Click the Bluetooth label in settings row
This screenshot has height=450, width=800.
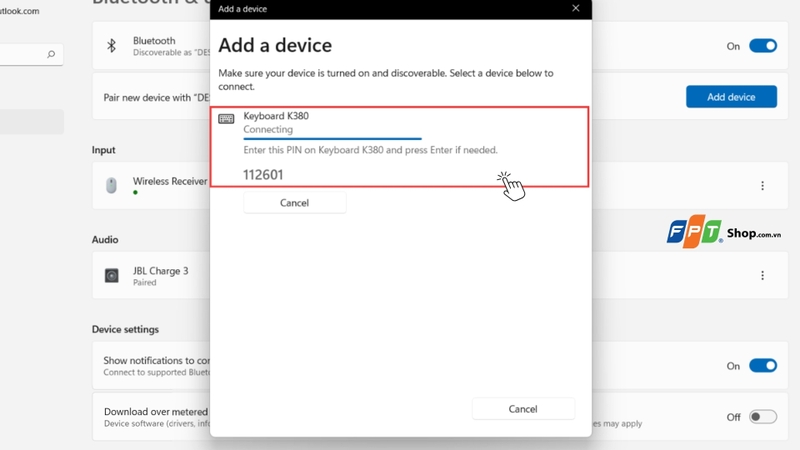point(154,41)
